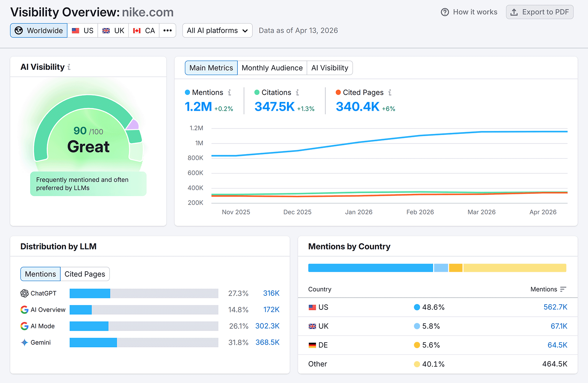The width and height of the screenshot is (588, 383).
Task: Switch to the Monthly Audience tab
Action: coord(272,68)
